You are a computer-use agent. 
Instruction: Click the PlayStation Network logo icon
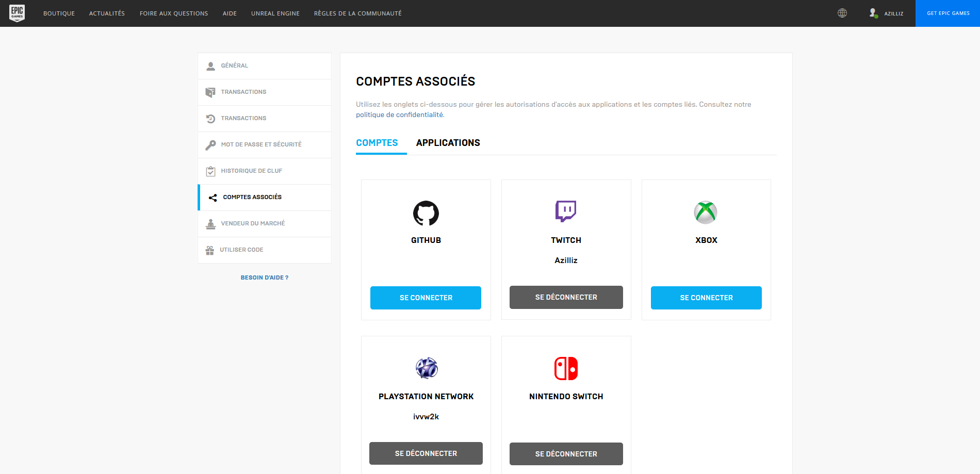426,369
